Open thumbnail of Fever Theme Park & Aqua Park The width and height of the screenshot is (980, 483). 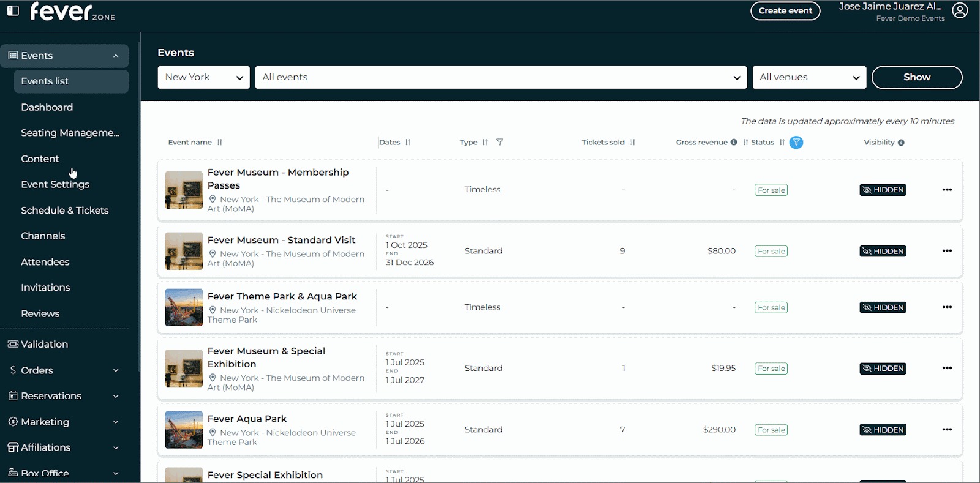pyautogui.click(x=184, y=307)
